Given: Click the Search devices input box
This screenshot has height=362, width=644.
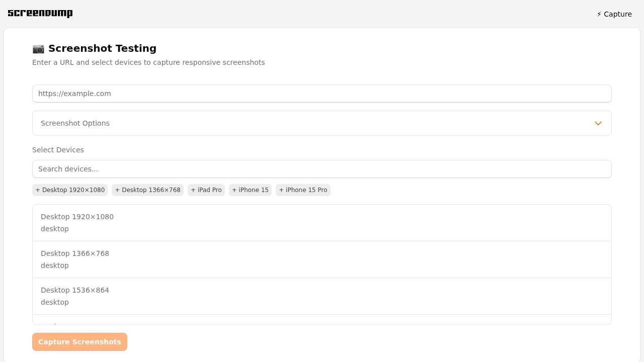Looking at the screenshot, I should [x=322, y=169].
